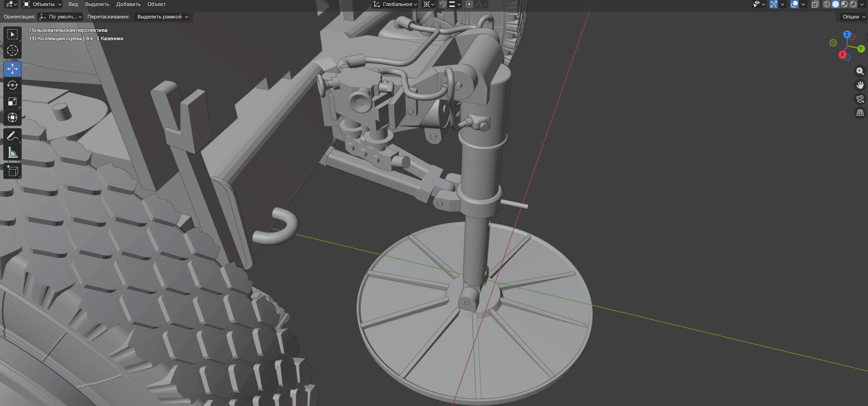Activate the Move tool

pyautogui.click(x=12, y=69)
